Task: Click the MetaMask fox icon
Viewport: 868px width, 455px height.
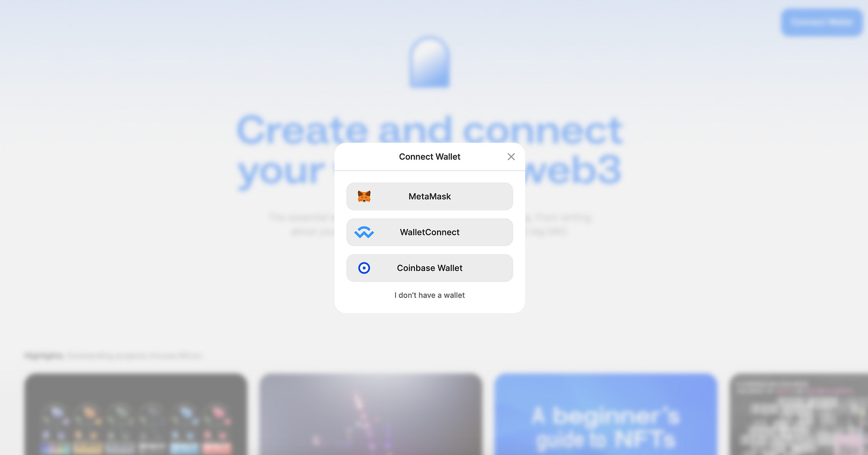Action: click(x=364, y=196)
